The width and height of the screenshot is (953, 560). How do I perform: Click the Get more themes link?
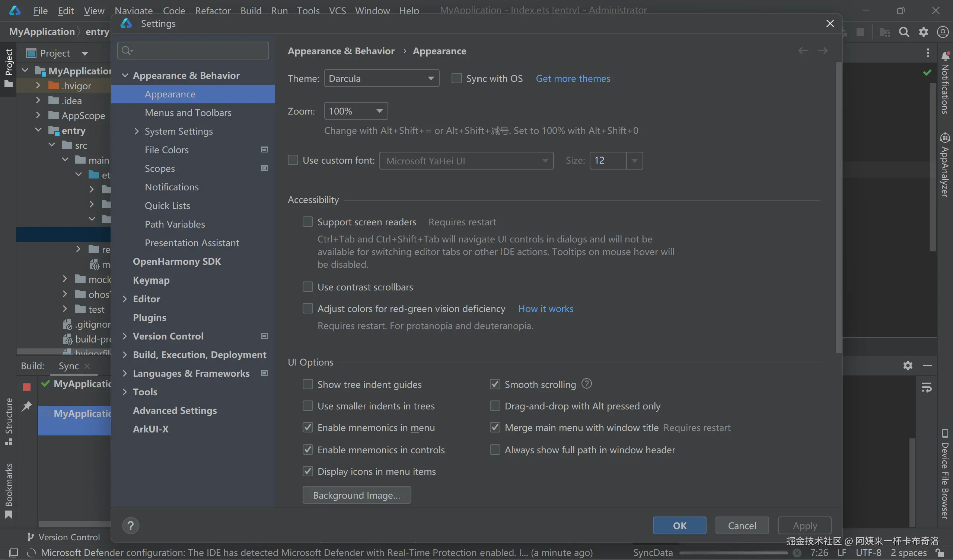click(x=573, y=78)
